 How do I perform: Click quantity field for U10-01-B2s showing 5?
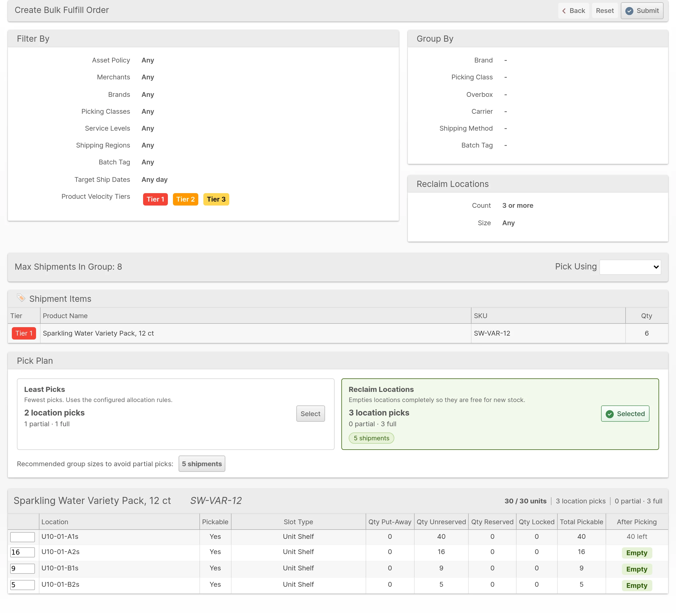[23, 585]
